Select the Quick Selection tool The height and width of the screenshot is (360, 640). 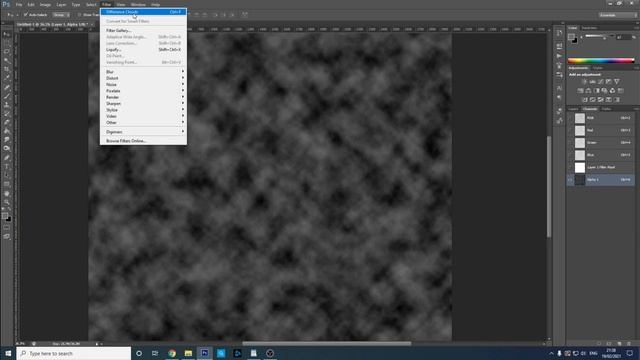pyautogui.click(x=7, y=61)
